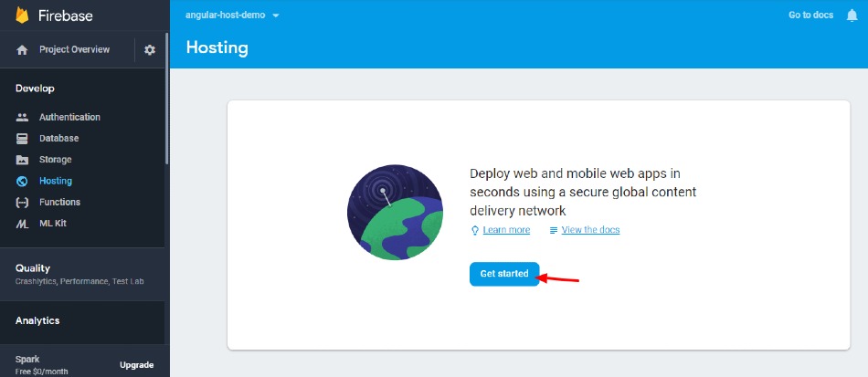Click the document icon beside View the docs
The width and height of the screenshot is (868, 377).
tap(553, 230)
